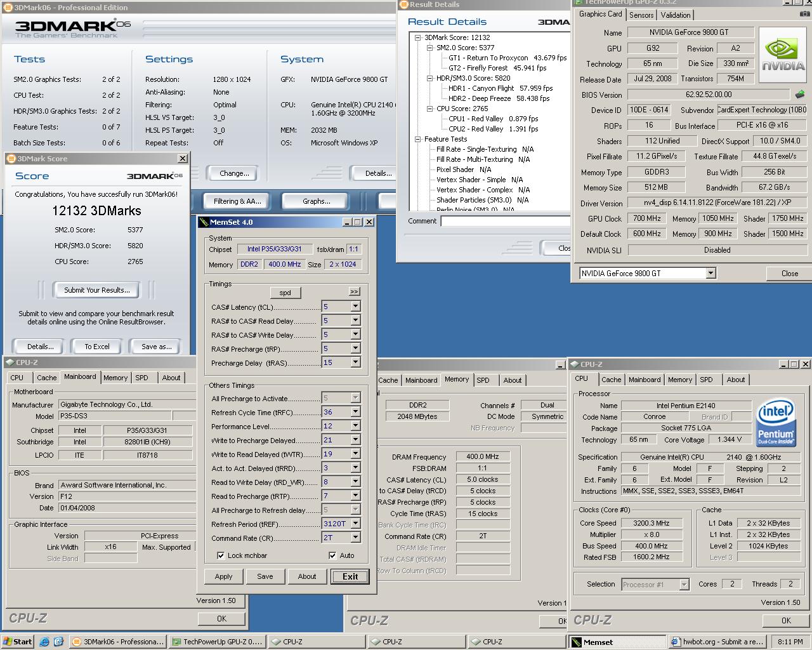
Task: Open Refresh Period (tREF) dropdown
Action: click(x=355, y=524)
